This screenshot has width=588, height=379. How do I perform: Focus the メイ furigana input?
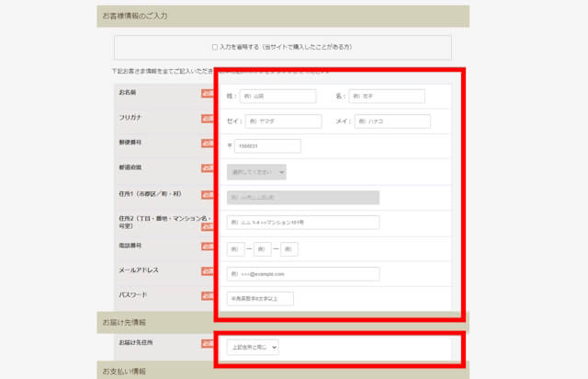392,121
